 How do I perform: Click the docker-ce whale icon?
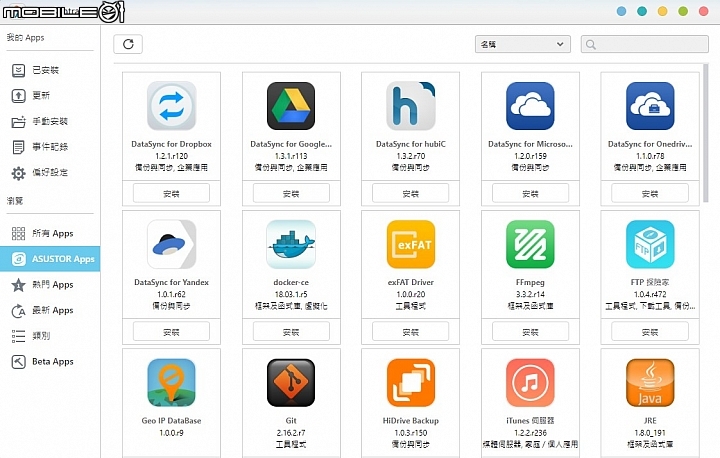291,244
